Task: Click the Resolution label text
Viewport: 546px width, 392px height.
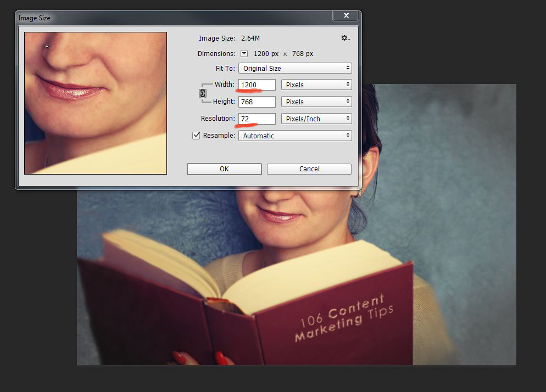Action: click(218, 119)
